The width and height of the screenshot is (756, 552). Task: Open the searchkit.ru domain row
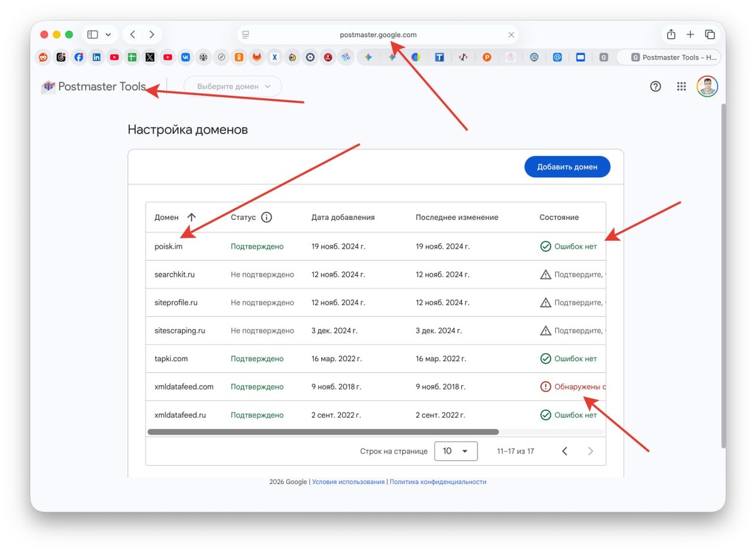(x=375, y=275)
